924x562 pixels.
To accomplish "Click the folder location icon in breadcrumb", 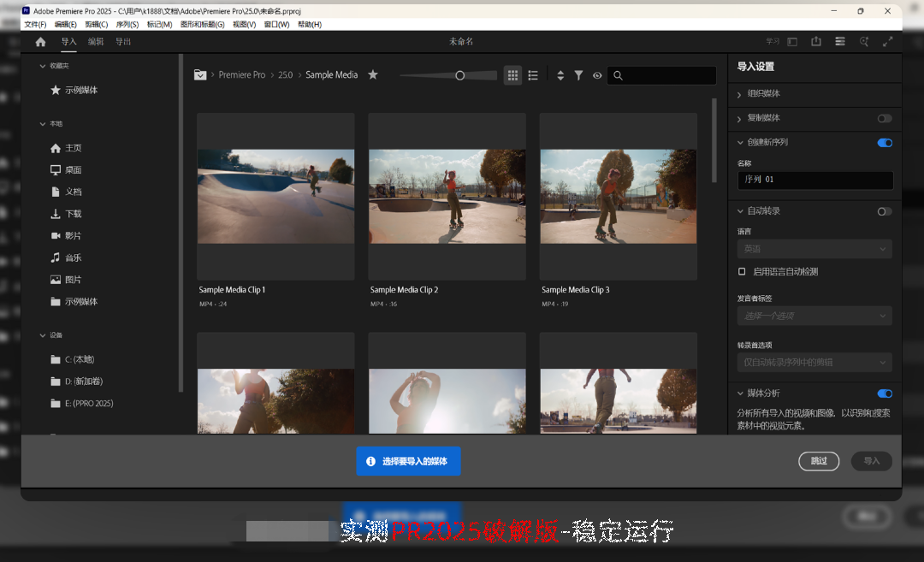I will click(200, 74).
